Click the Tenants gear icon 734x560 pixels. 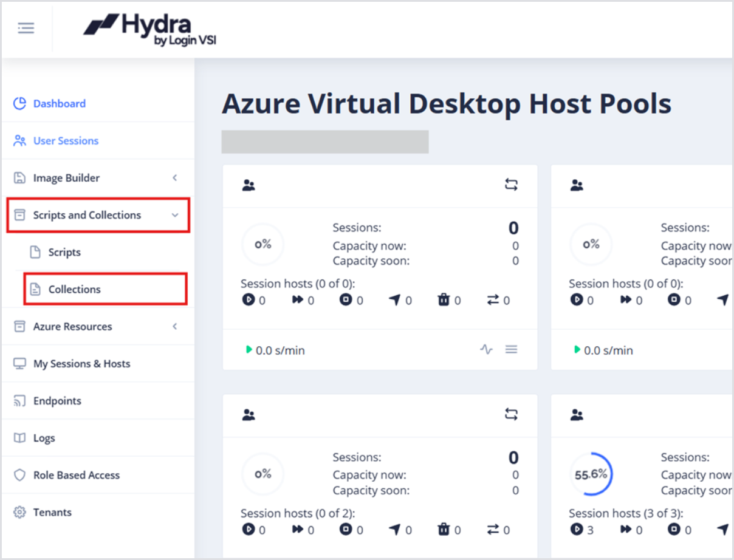click(x=20, y=512)
